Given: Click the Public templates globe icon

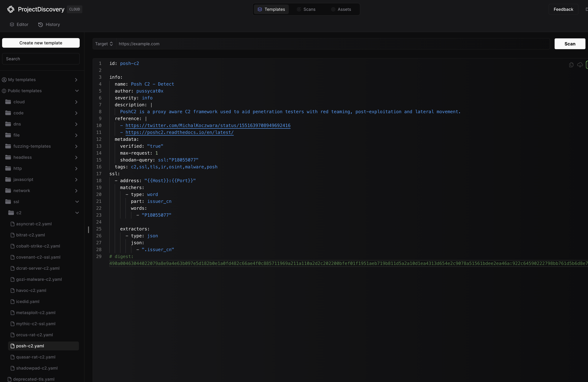Looking at the screenshot, I should pos(4,91).
